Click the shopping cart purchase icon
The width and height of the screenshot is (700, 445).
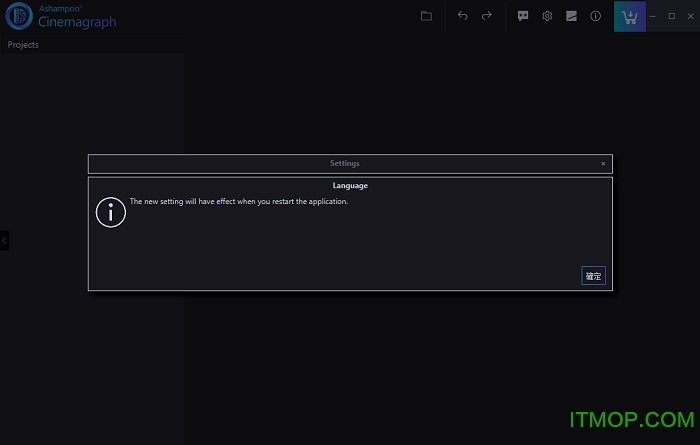click(629, 17)
